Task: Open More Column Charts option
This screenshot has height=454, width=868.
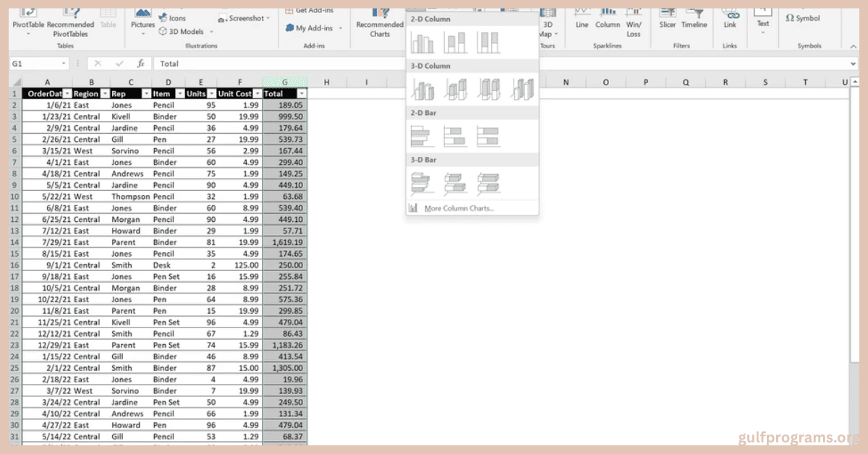Action: pyautogui.click(x=459, y=208)
